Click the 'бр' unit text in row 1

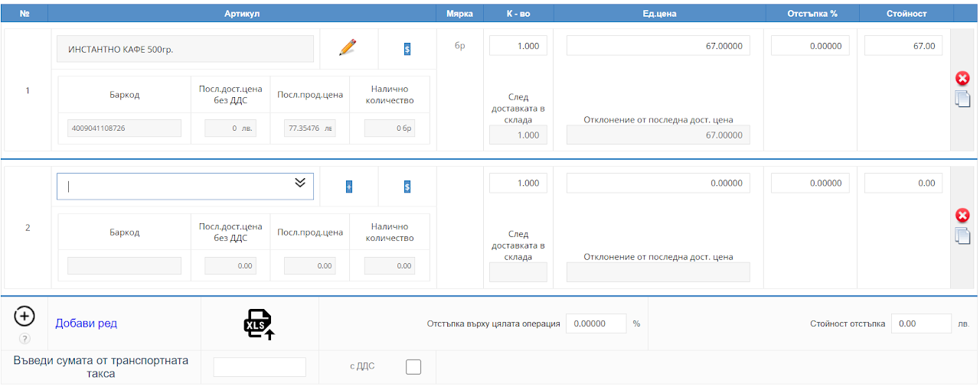coord(460,46)
